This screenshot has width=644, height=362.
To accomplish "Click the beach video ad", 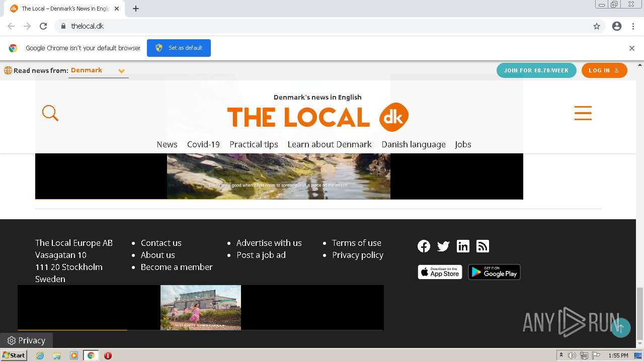I will [x=279, y=176].
